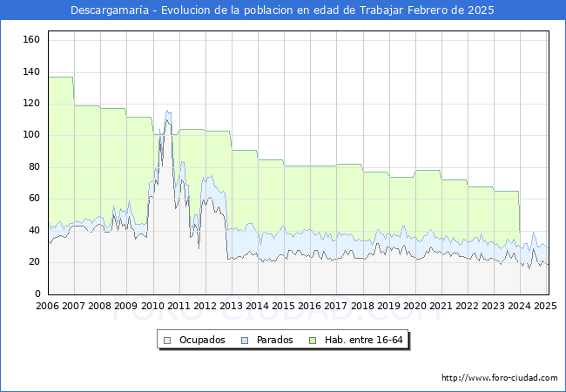Viewport: 566px width, 392px height.
Task: Click the 2020 x-axis label
Action: [414, 306]
